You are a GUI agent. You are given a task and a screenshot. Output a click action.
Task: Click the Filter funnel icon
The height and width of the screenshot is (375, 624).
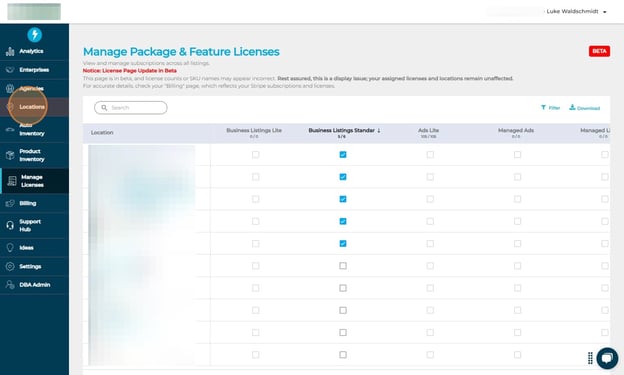tap(543, 107)
